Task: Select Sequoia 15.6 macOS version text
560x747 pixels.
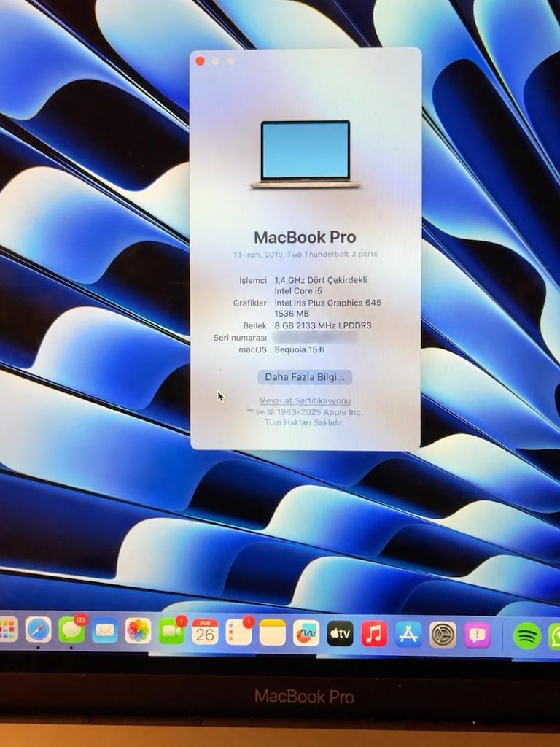Action: 300,349
